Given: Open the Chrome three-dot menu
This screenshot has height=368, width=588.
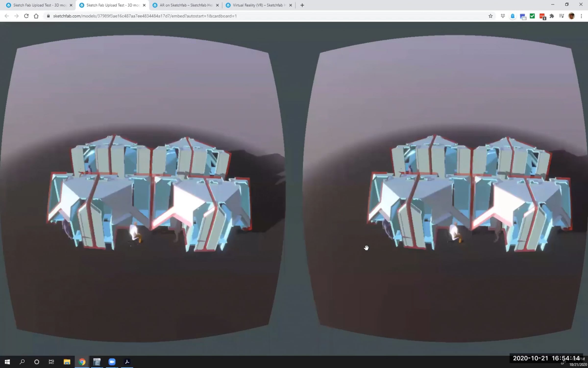Looking at the screenshot, I should tap(581, 16).
